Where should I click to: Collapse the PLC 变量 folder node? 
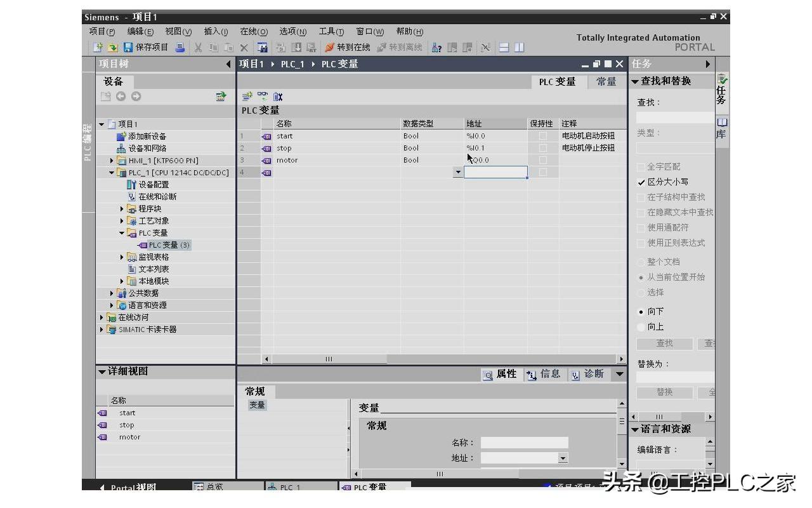[122, 233]
